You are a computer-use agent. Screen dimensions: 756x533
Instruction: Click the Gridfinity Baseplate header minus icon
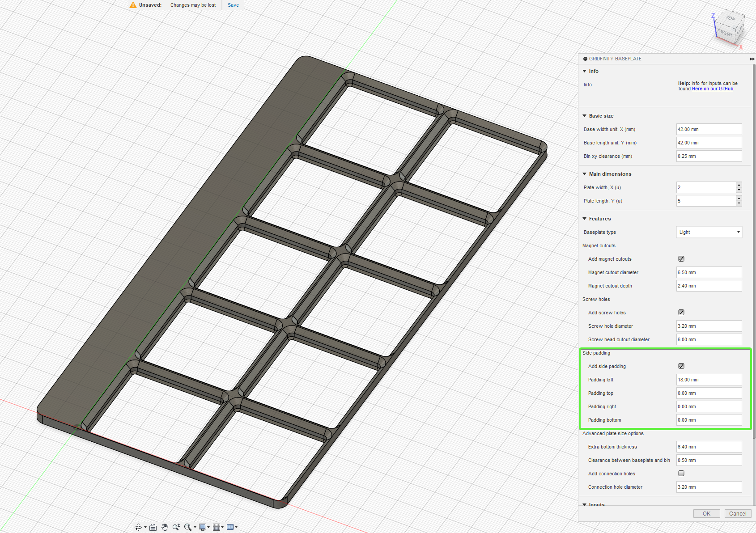click(585, 59)
